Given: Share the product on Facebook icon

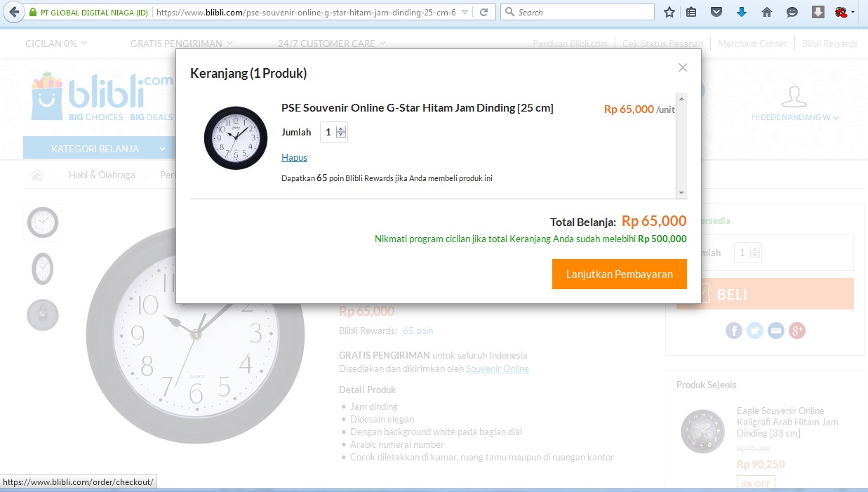Looking at the screenshot, I should tap(734, 331).
